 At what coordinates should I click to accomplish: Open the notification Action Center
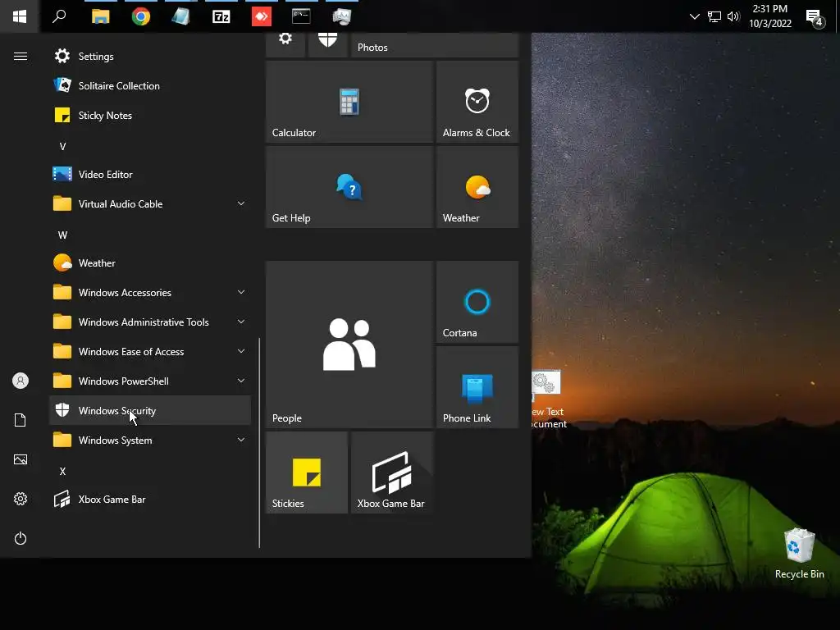[815, 18]
